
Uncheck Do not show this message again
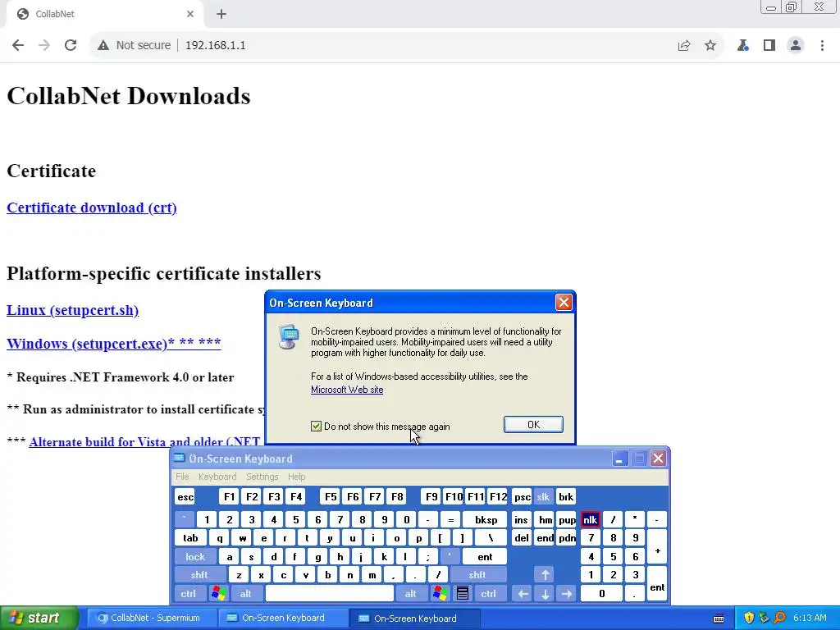pos(316,427)
